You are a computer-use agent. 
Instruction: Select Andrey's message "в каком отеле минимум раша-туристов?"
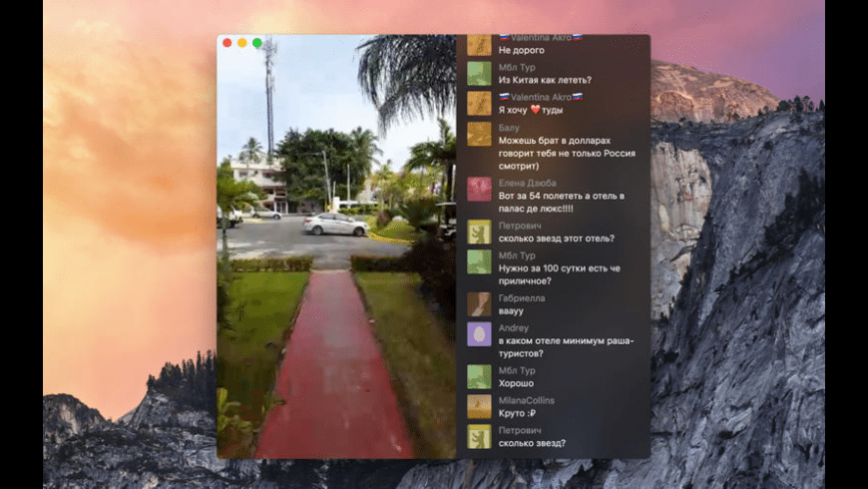point(567,347)
